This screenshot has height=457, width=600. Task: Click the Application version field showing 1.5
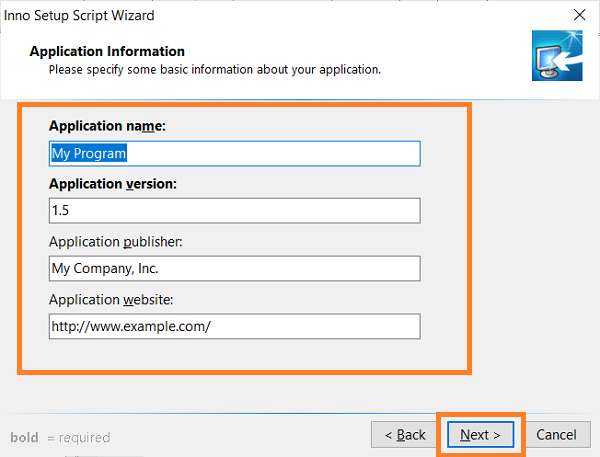click(235, 211)
